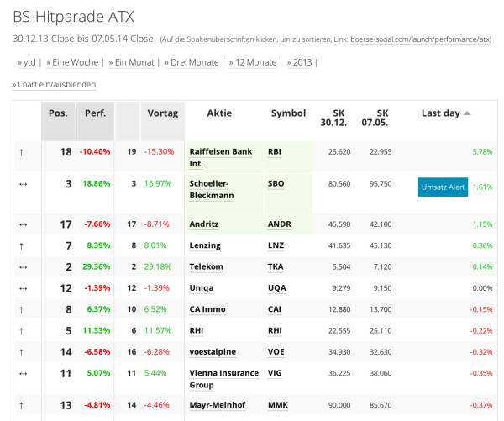Select the ytd time period

coord(28,62)
